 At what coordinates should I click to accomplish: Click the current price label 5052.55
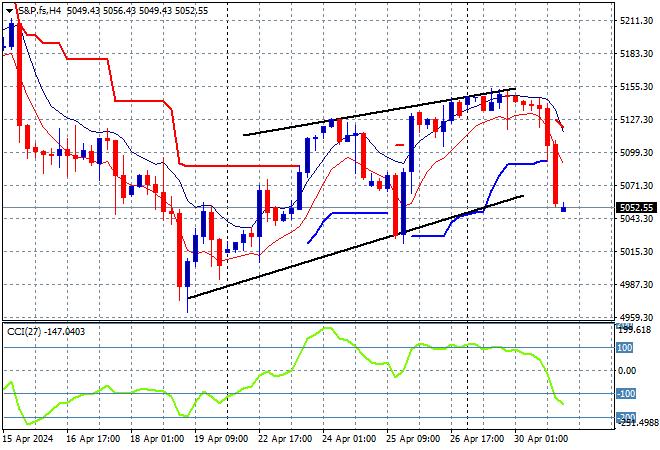[x=636, y=208]
